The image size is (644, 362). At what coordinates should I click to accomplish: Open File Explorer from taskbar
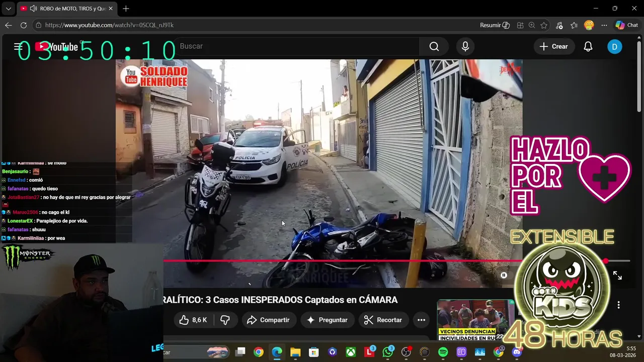(x=295, y=352)
